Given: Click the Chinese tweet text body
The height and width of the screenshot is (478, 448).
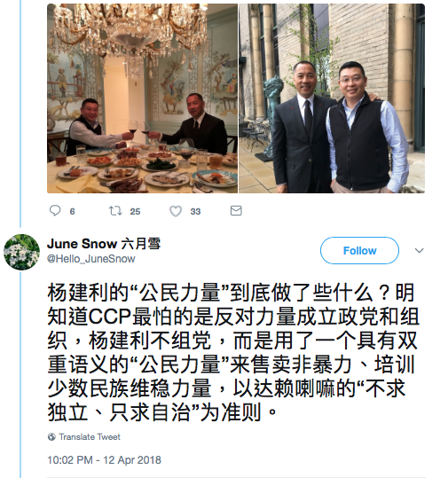Looking at the screenshot, I should tap(233, 352).
